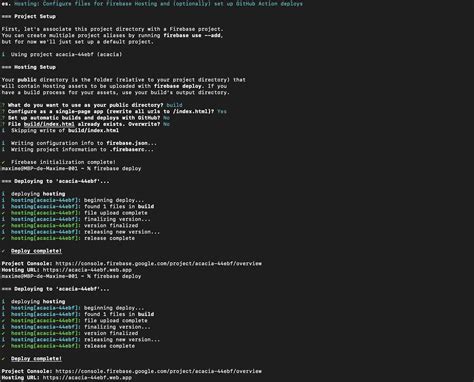474x382 pixels.
Task: Open the last Hosting URL at the bottom
Action: click(x=87, y=378)
